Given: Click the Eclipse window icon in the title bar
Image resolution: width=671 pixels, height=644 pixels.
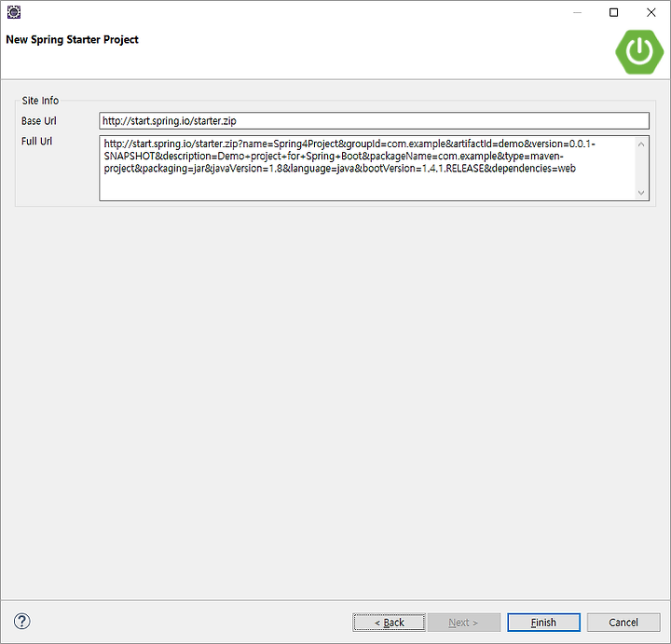Looking at the screenshot, I should [x=14, y=12].
